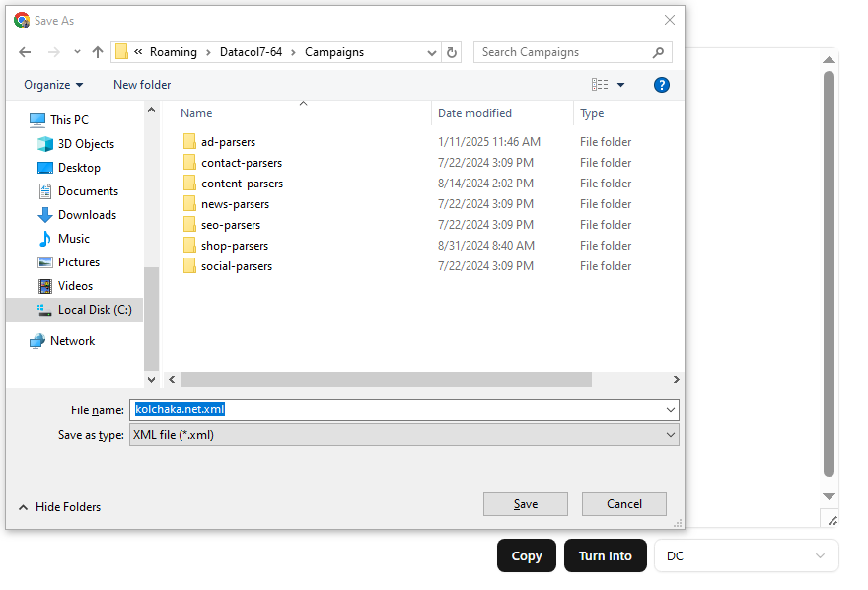Click the search magnifier icon
868x590 pixels.
coord(658,52)
